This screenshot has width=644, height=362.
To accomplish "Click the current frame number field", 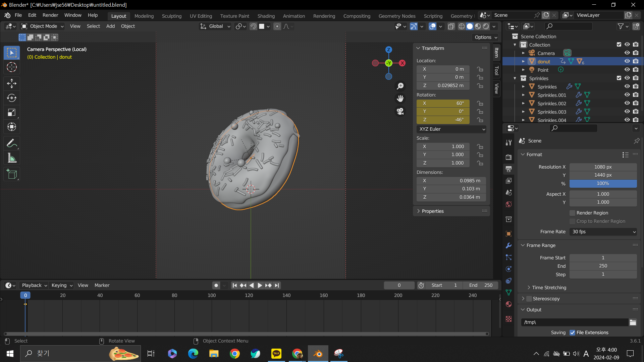I will tap(399, 285).
